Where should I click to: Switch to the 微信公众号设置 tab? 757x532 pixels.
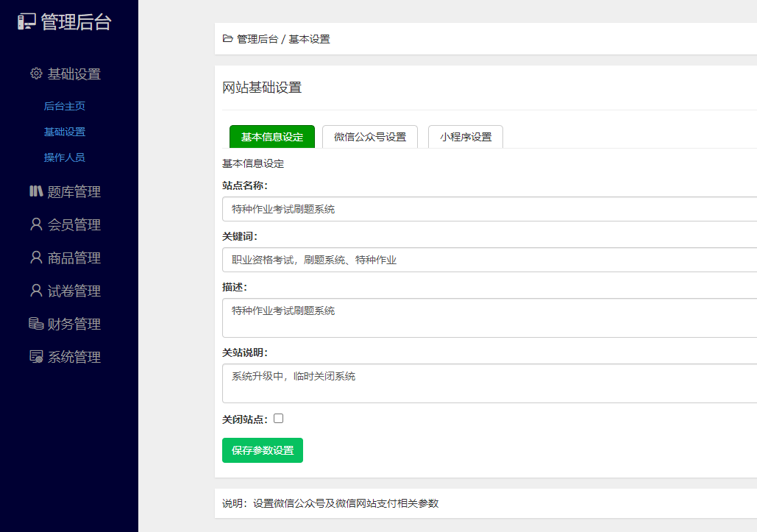[x=369, y=137]
